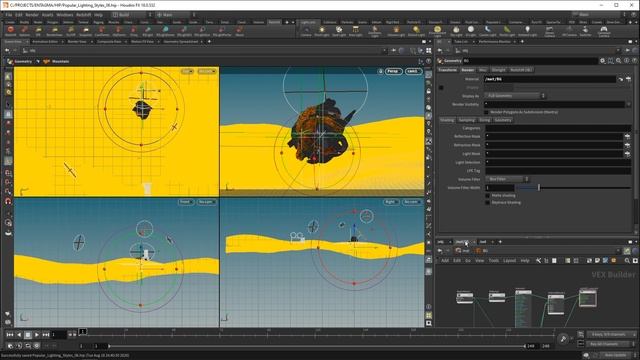Open the Dicing sub-tab
Viewport: 640px width, 360px height.
(484, 120)
